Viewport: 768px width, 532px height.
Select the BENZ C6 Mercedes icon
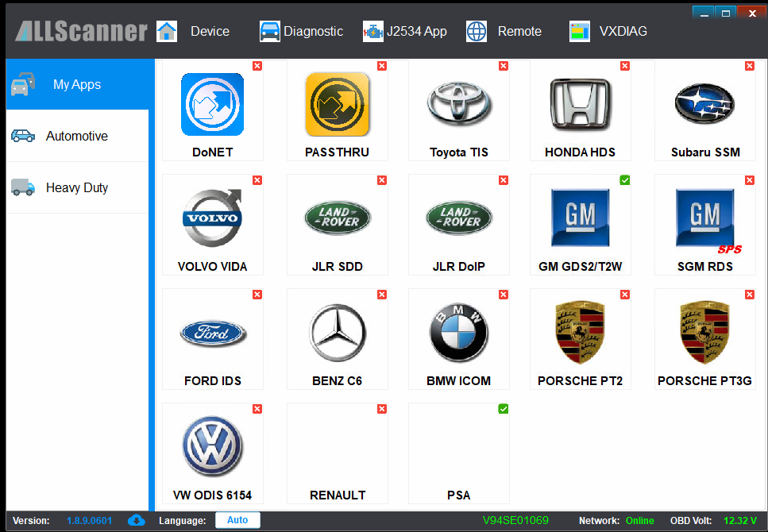pyautogui.click(x=338, y=332)
